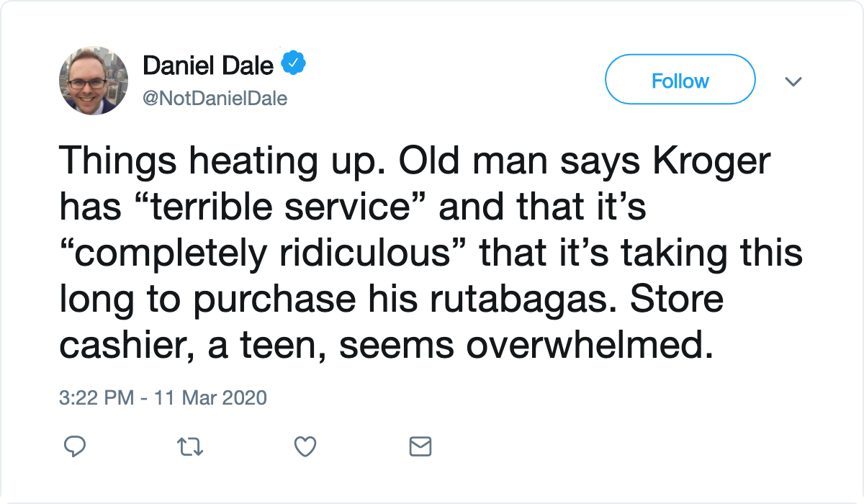Click the blue verified checkmark badge
Image resolution: width=864 pixels, height=504 pixels.
(x=293, y=65)
